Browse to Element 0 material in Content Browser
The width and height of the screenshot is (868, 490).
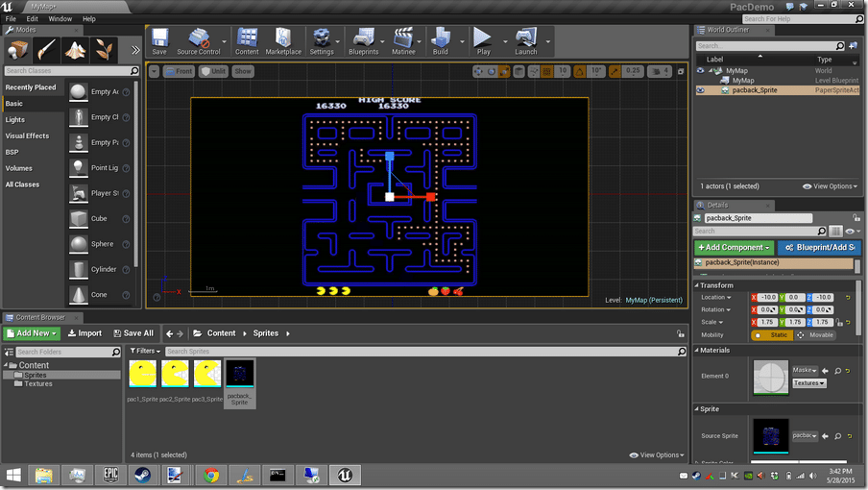coord(837,371)
